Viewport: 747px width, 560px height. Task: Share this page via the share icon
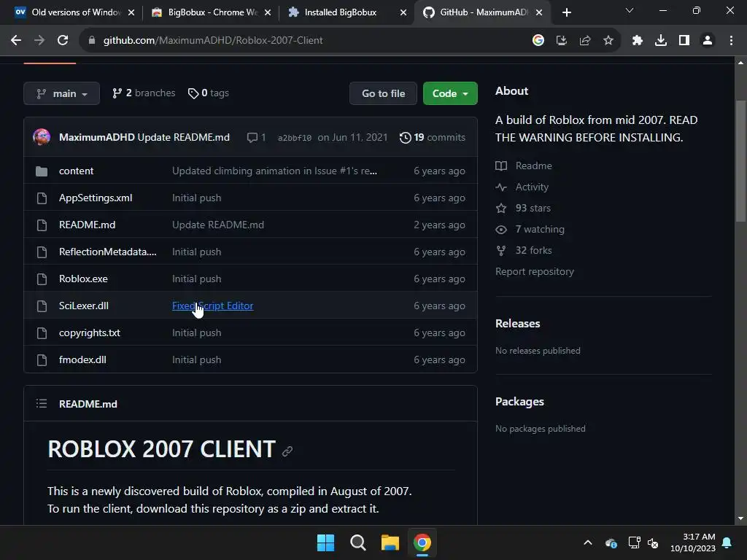585,41
